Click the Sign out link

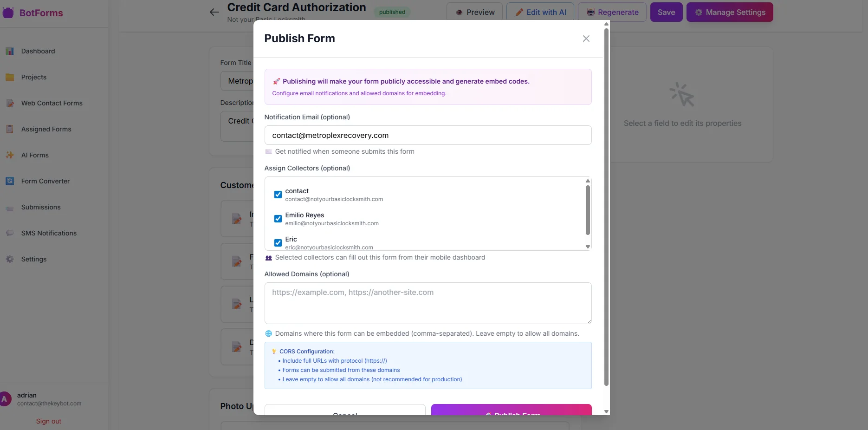click(48, 421)
